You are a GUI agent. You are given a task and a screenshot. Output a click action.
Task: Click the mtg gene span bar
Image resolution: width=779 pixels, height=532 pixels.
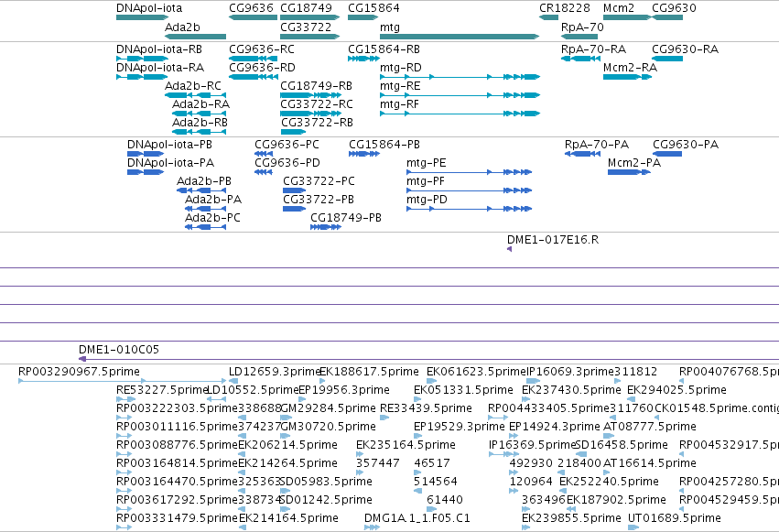[x=460, y=37]
